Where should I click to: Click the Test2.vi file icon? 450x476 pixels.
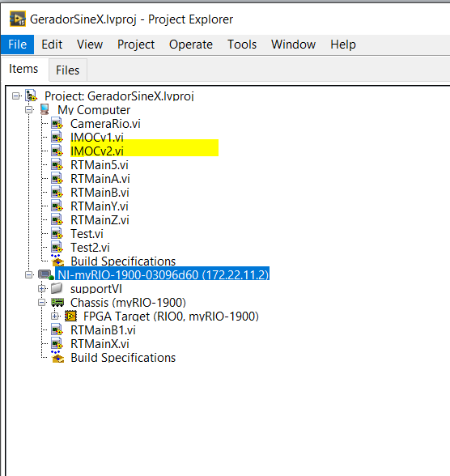pos(57,248)
